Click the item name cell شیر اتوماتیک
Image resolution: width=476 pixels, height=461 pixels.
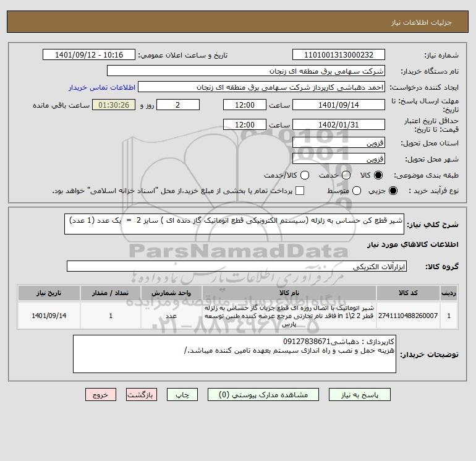pos(289,316)
